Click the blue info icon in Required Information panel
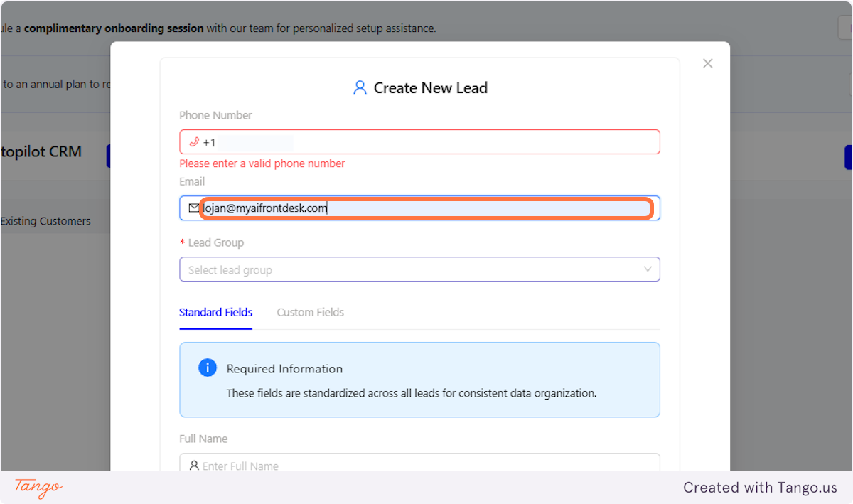 (x=208, y=368)
